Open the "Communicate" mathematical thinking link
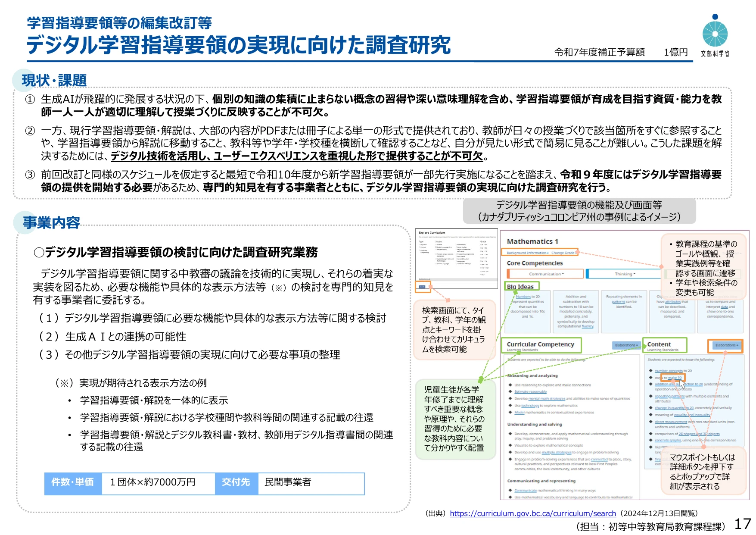 pyautogui.click(x=526, y=491)
